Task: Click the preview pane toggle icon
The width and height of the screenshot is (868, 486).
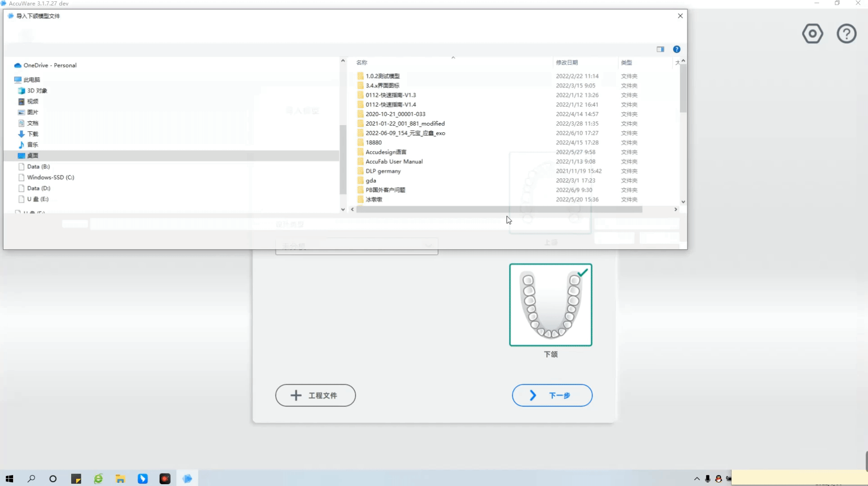Action: point(660,49)
